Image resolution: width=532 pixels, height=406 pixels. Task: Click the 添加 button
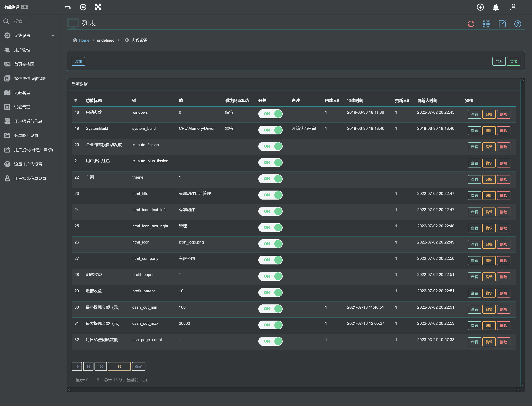78,61
